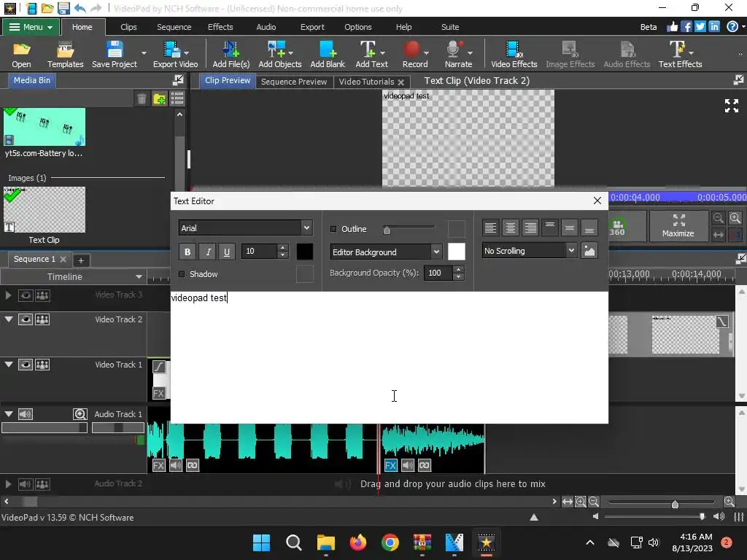Viewport: 747px width, 560px height.
Task: Click FX icon on Audio Track 1 second clip
Action: tap(391, 465)
